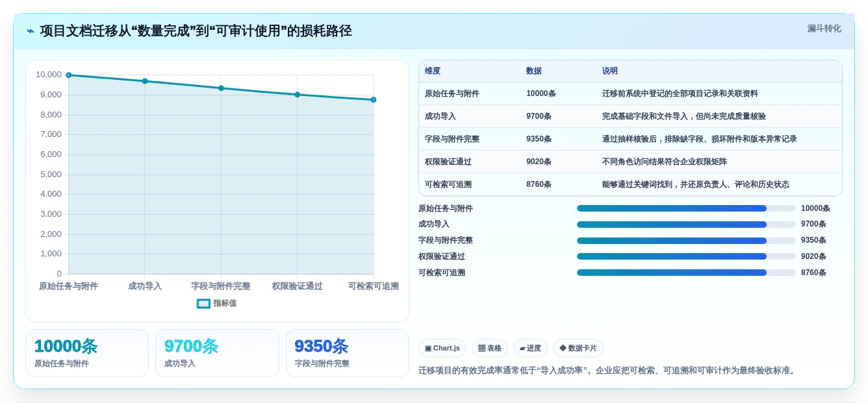Click the 9350条 字段与附件完整 data card

click(x=348, y=353)
